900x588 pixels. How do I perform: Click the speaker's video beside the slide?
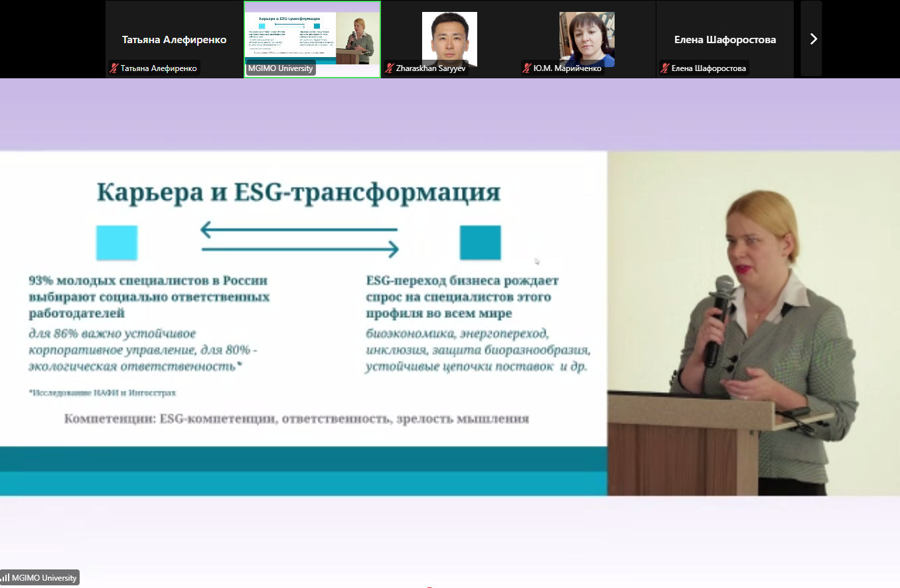753,323
